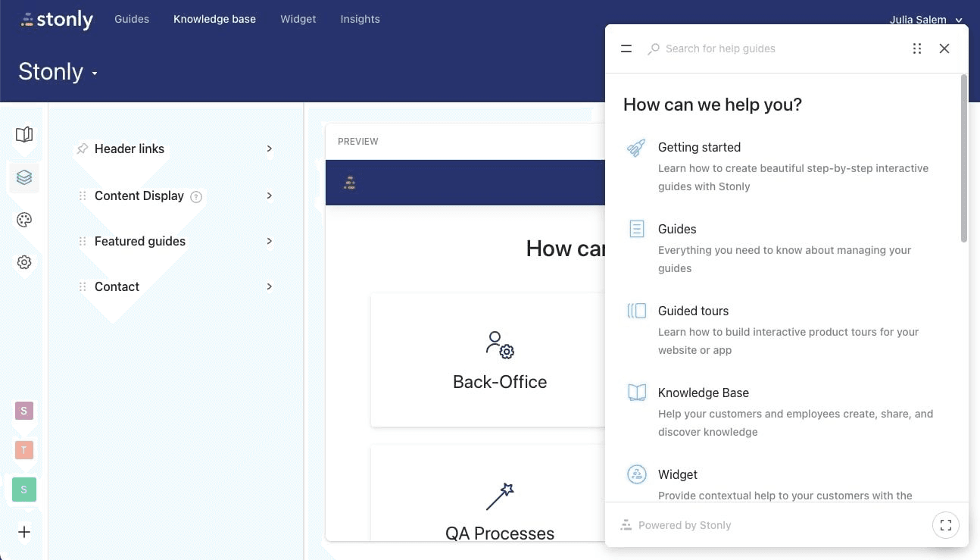Click the document icon beside Guides

[636, 229]
